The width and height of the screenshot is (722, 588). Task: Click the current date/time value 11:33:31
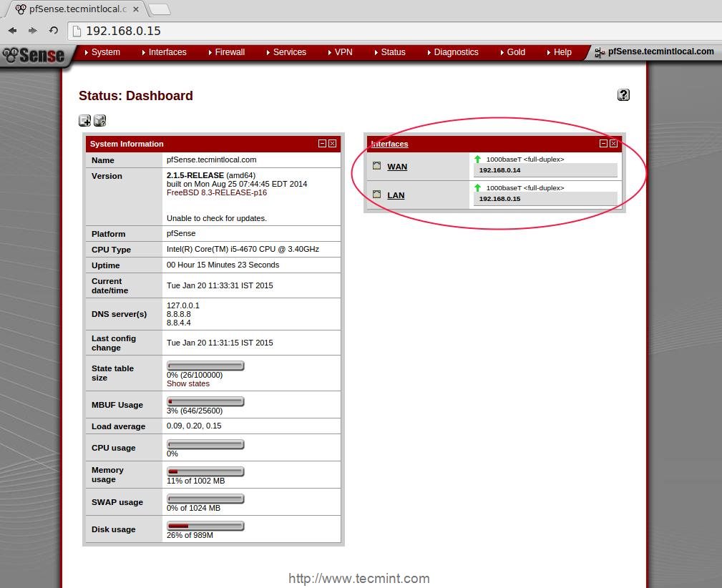click(220, 285)
